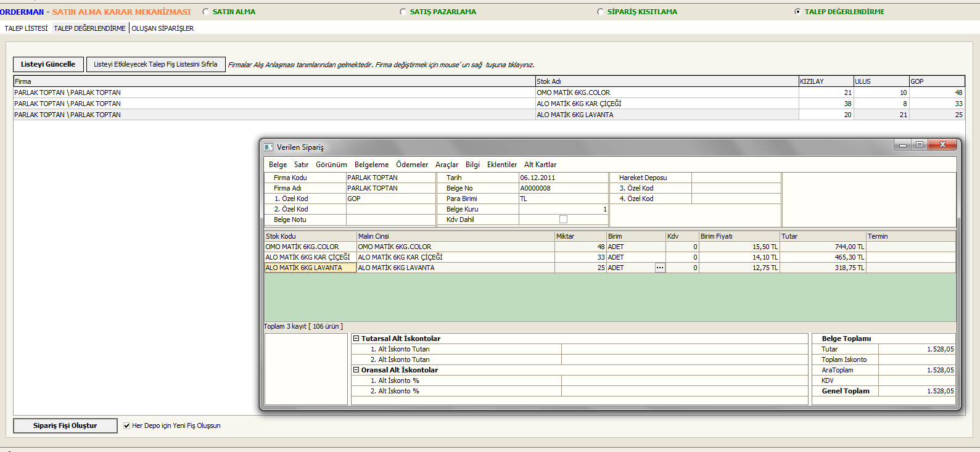Click the ULUS column header

point(881,81)
